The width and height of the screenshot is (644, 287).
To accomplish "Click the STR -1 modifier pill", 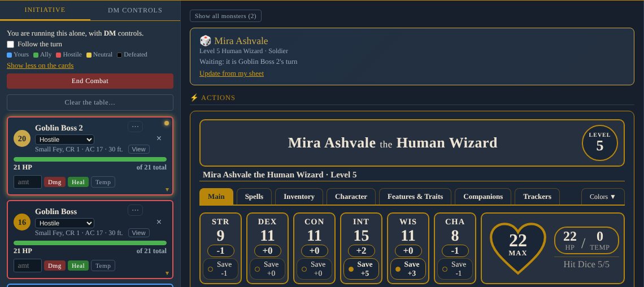I will coord(220,251).
